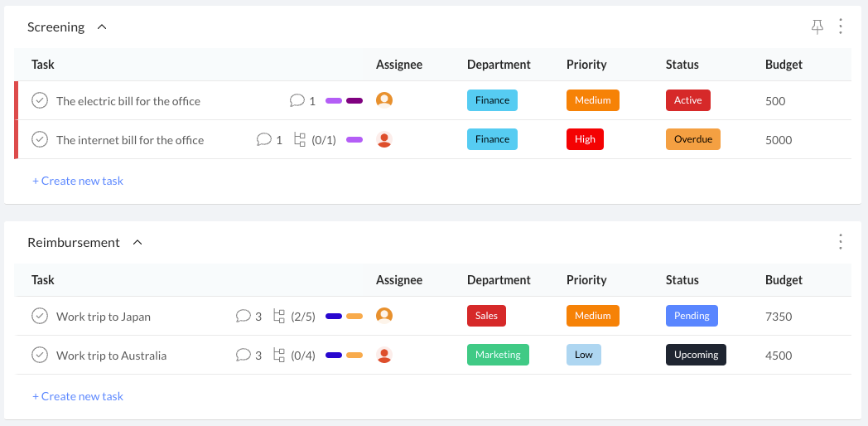Open Screening section three-dot menu
868x426 pixels.
(841, 27)
